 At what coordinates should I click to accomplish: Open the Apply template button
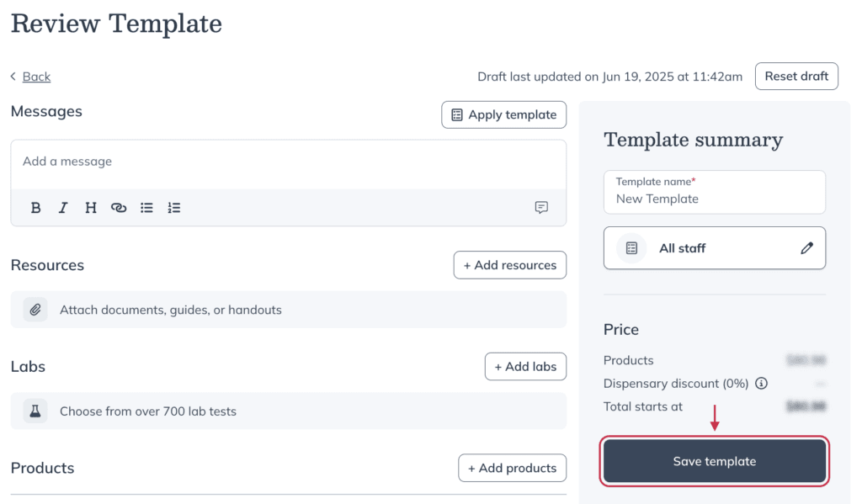[x=503, y=114]
